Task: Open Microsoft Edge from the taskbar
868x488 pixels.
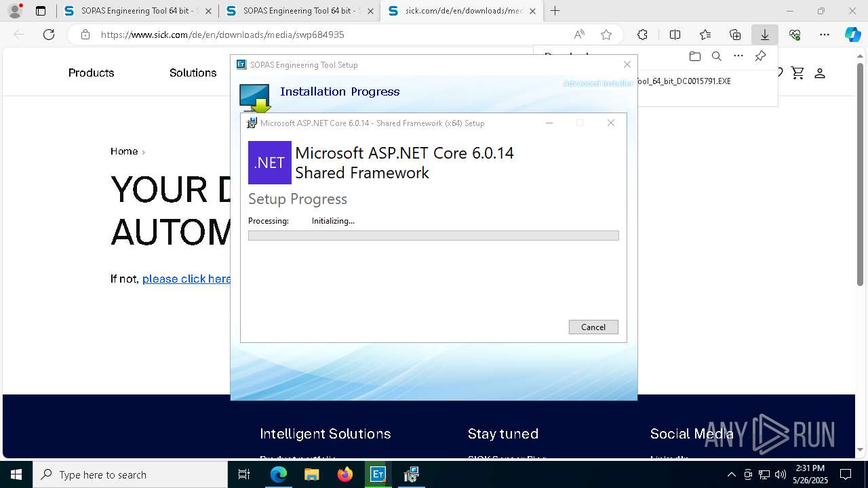Action: 279,474
